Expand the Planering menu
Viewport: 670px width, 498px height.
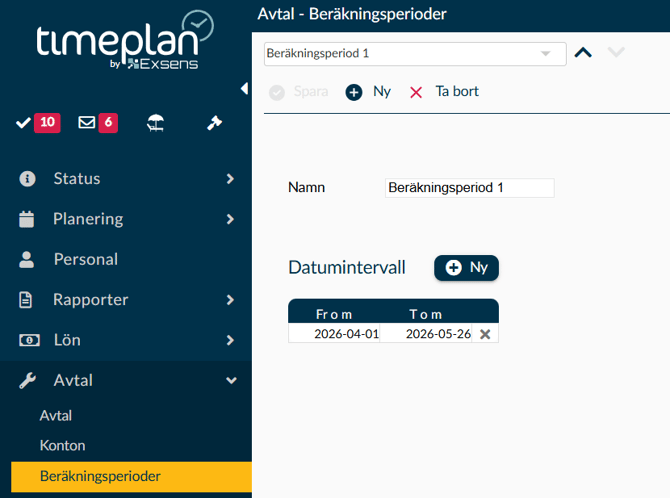point(125,219)
